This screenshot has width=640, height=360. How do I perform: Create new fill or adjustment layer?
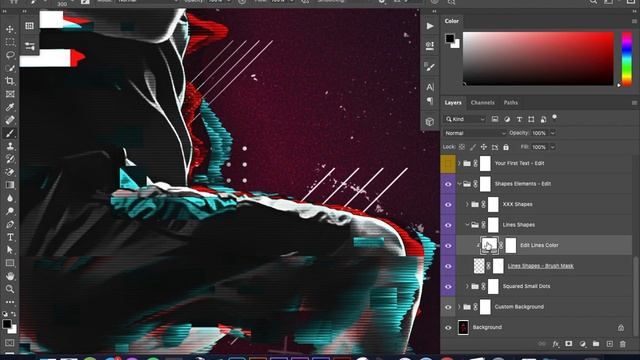pyautogui.click(x=583, y=344)
